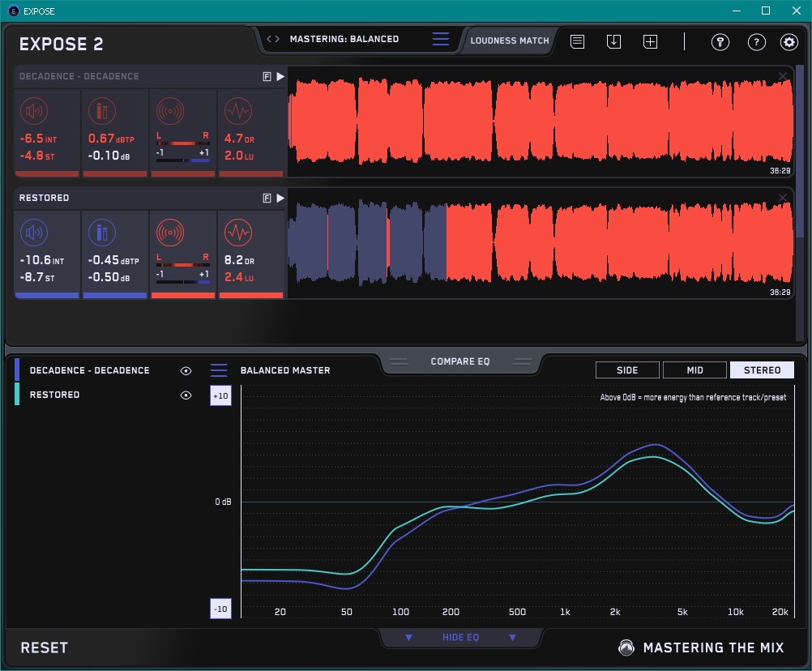This screenshot has height=671, width=812.
Task: Click the stereo/phase icon on Decadence track
Action: [x=170, y=111]
